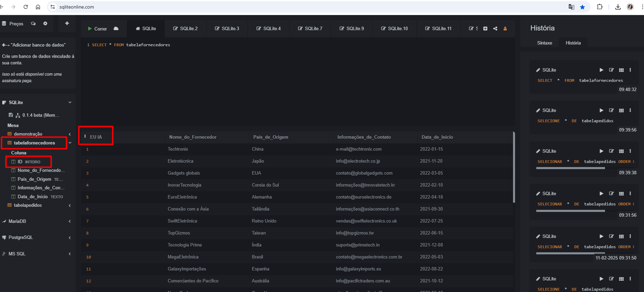Select the Data_de_Início TEXTO column in sidebar
644x292 pixels.
pos(37,196)
